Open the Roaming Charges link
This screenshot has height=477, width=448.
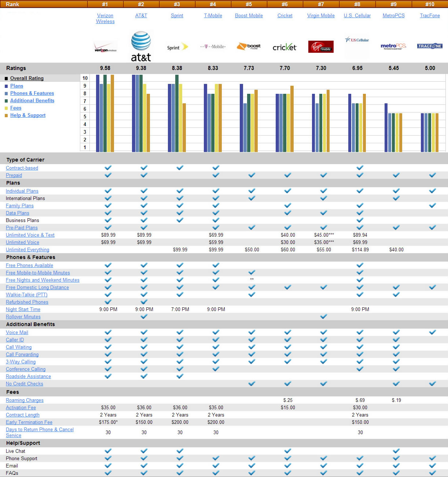(25, 400)
